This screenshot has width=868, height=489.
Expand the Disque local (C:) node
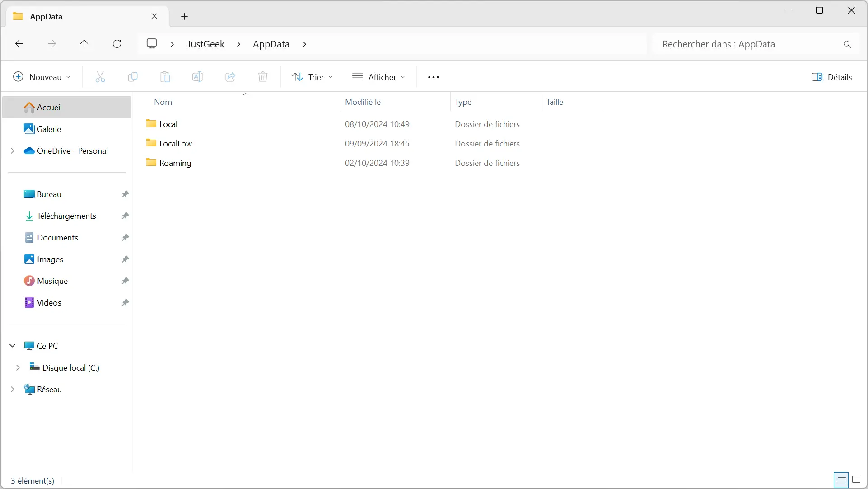click(18, 368)
